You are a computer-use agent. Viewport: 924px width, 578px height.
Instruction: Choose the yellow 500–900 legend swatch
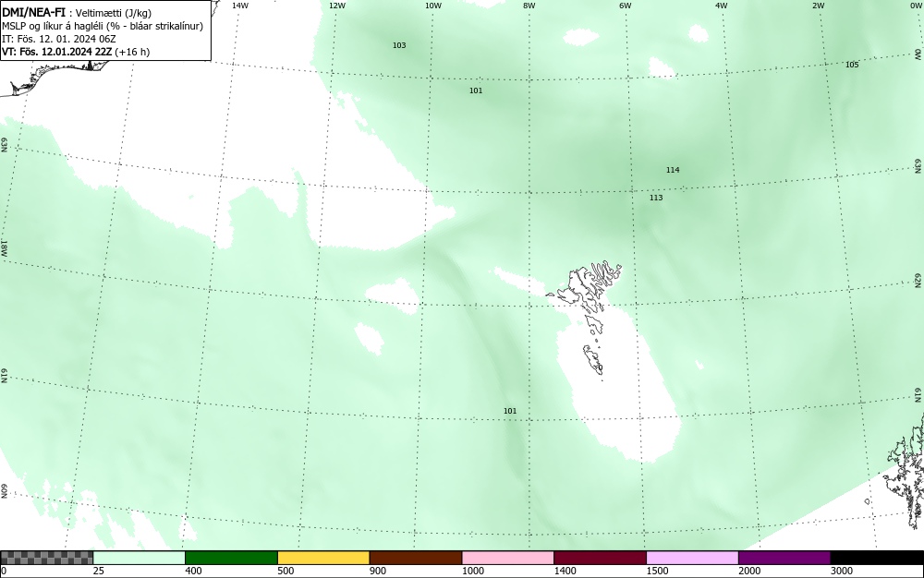pos(323,558)
